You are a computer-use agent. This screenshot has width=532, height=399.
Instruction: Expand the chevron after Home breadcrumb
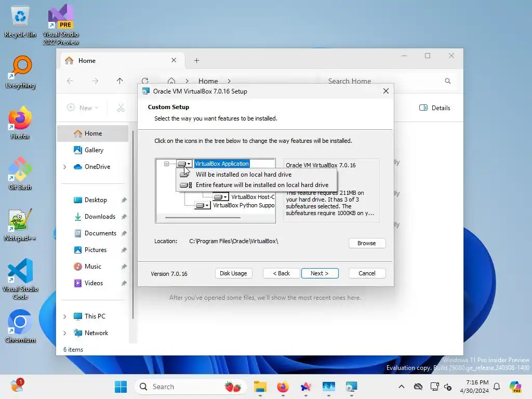229,81
